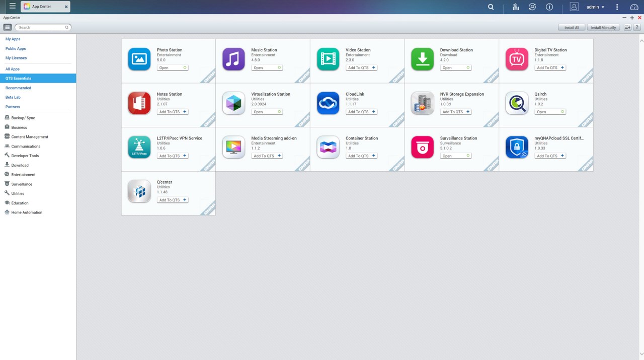Add Notes Station to QTS
This screenshot has height=360, width=644.
[x=173, y=112]
